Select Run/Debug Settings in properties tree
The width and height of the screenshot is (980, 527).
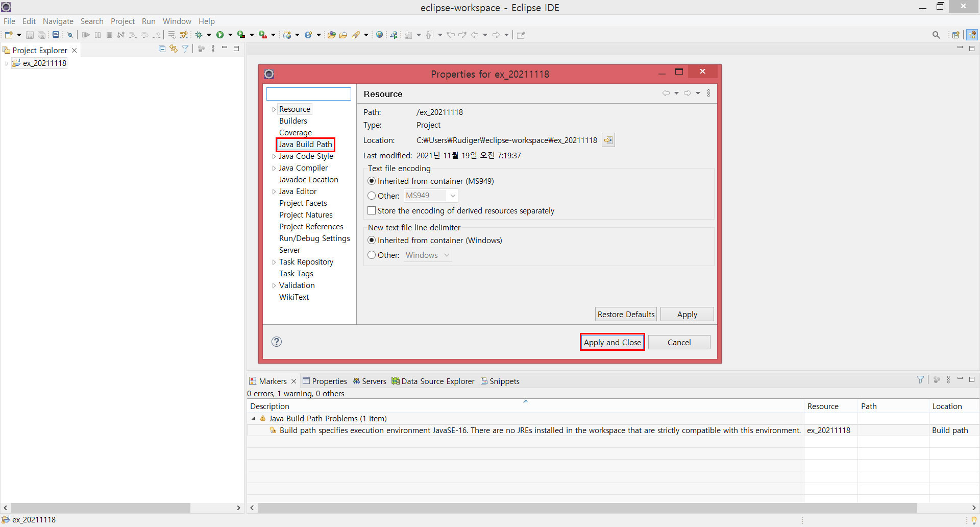[314, 238]
